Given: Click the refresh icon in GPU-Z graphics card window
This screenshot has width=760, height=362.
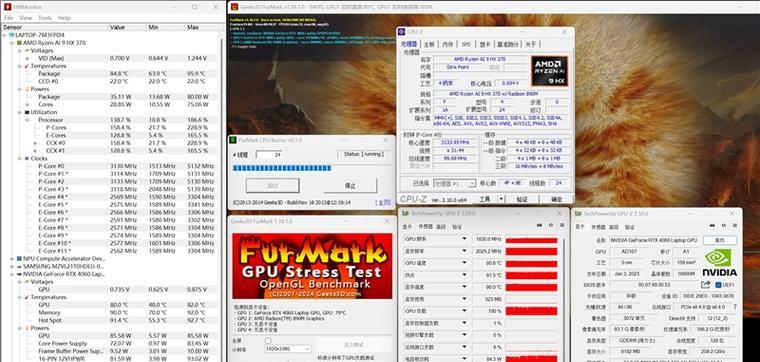Looking at the screenshot, I should coord(723,226).
